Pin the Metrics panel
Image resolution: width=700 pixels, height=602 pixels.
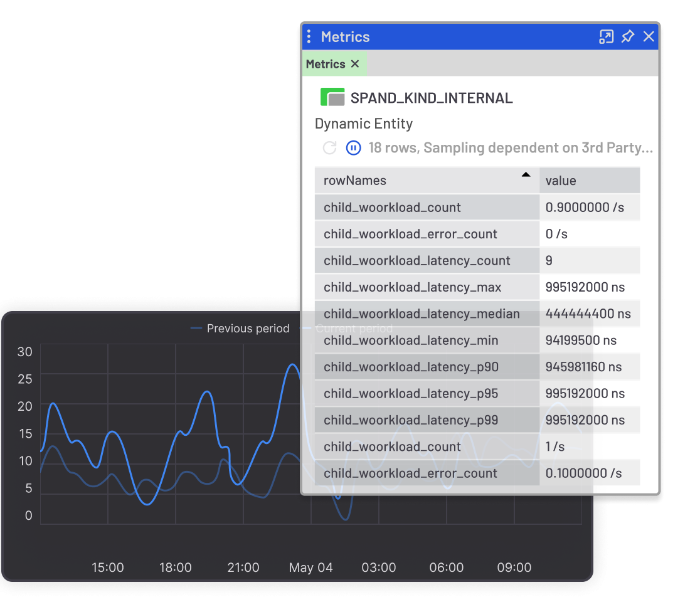pos(627,37)
